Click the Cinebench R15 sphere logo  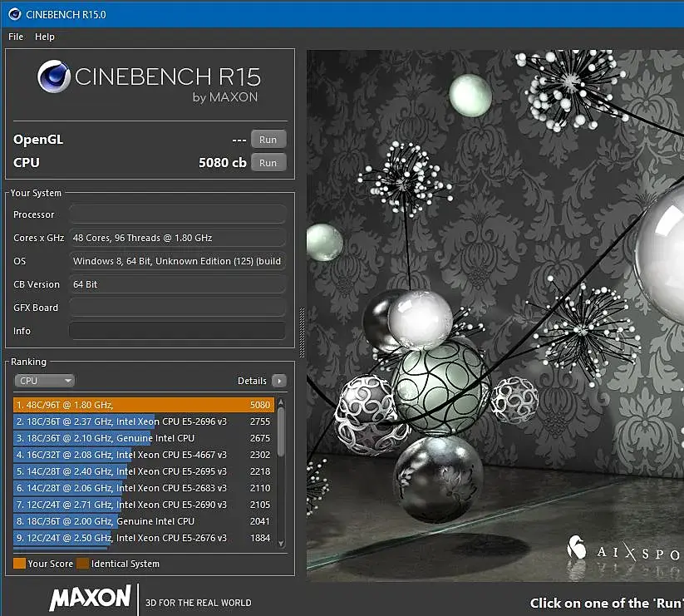tap(54, 76)
